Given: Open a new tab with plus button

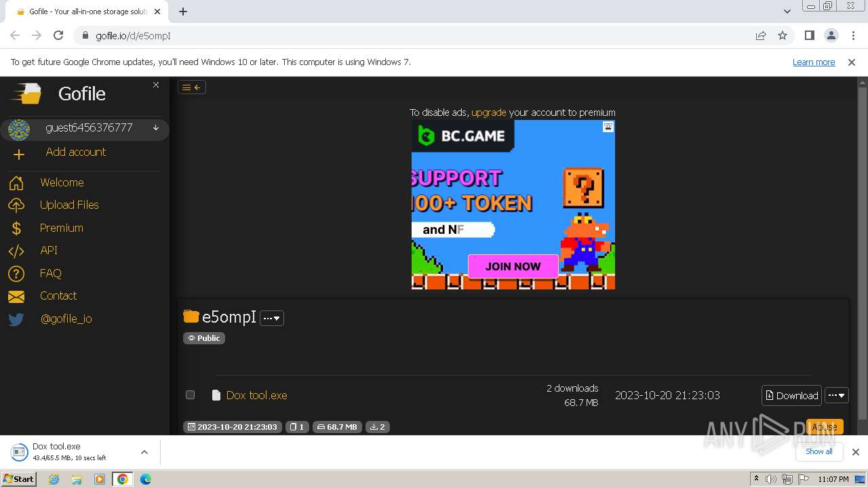Looking at the screenshot, I should [183, 12].
